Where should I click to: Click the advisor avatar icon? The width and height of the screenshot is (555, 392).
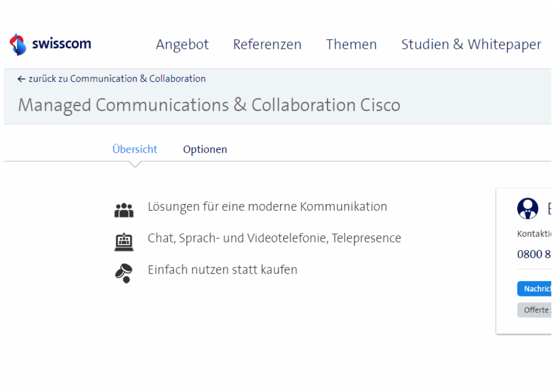527,208
